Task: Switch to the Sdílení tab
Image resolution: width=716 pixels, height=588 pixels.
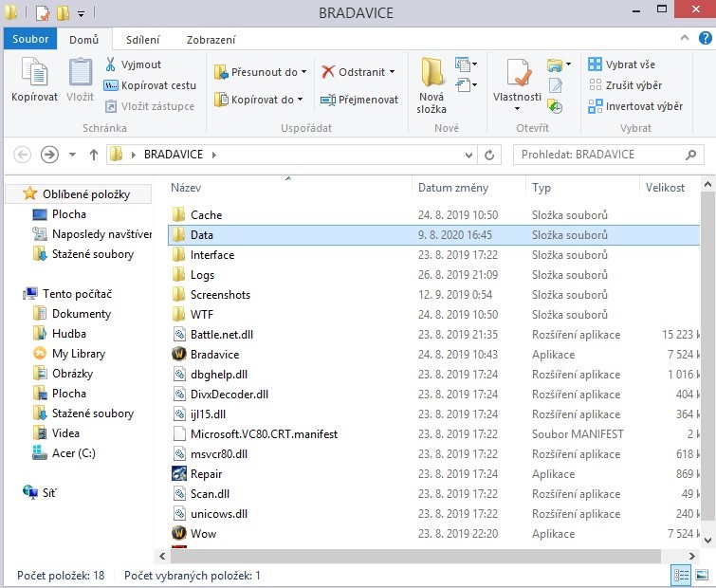Action: click(143, 40)
